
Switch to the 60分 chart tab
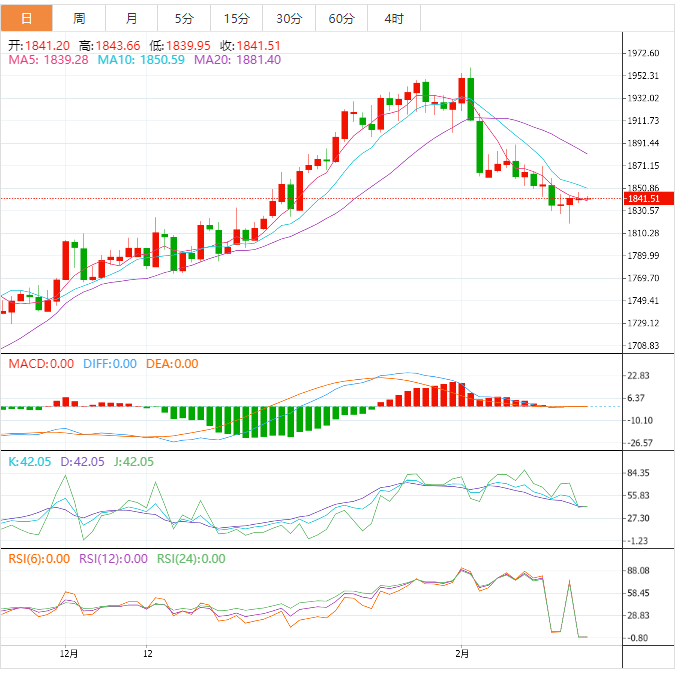341,19
